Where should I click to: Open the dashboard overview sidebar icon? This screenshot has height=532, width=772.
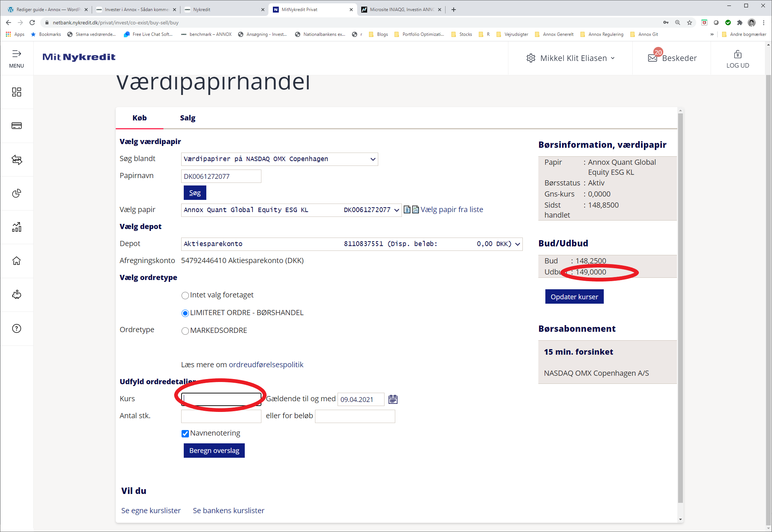tap(17, 92)
